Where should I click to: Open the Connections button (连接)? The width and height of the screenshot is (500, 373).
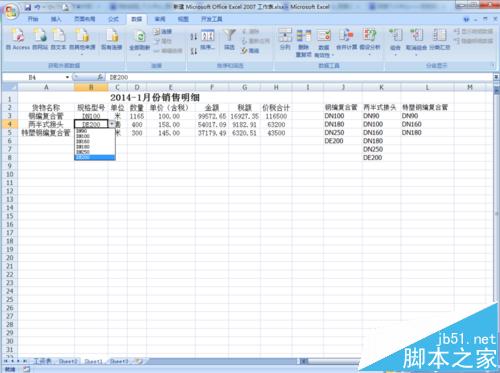click(163, 32)
